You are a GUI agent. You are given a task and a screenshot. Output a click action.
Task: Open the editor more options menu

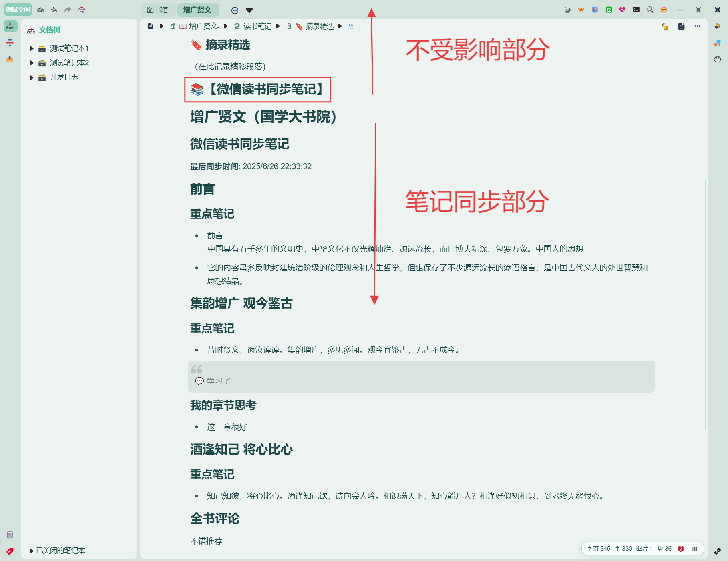point(698,26)
